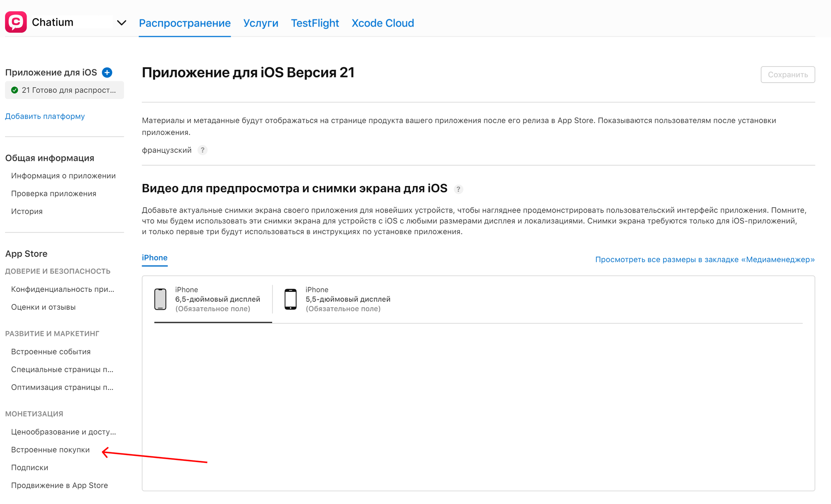Viewport: 831px width, 504px height.
Task: Open the question mark help next to французский
Action: coord(202,150)
